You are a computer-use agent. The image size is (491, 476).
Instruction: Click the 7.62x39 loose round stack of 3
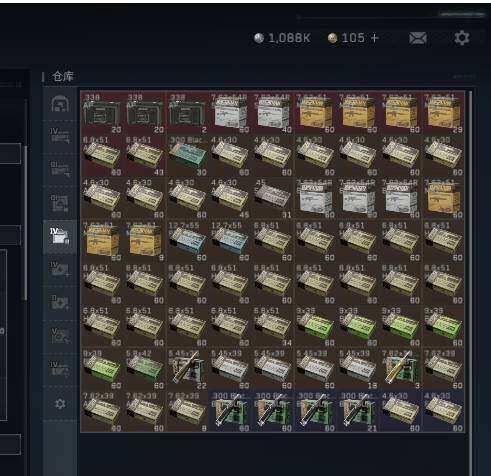pyautogui.click(x=400, y=369)
